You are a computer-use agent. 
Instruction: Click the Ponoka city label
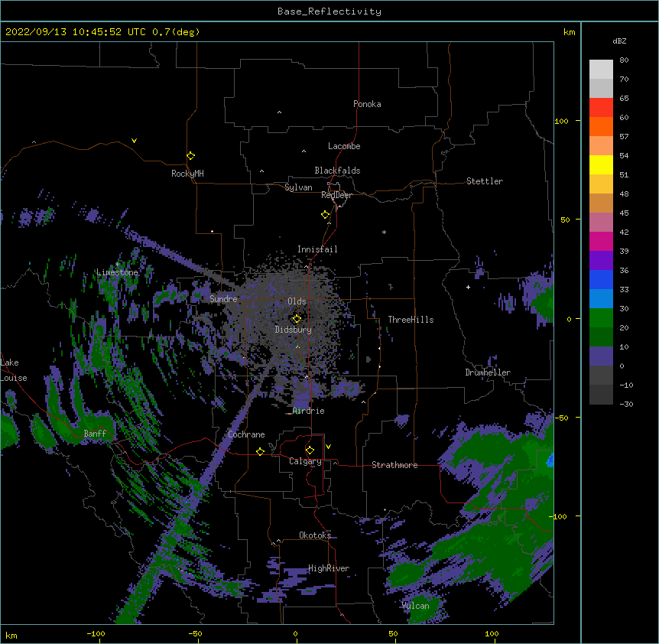(367, 104)
